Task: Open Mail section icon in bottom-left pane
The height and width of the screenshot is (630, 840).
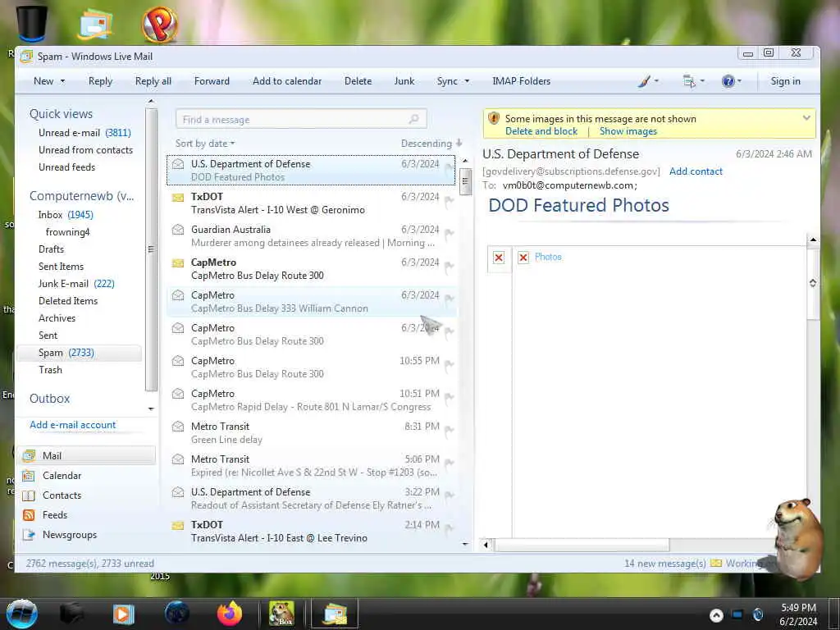Action: point(29,456)
